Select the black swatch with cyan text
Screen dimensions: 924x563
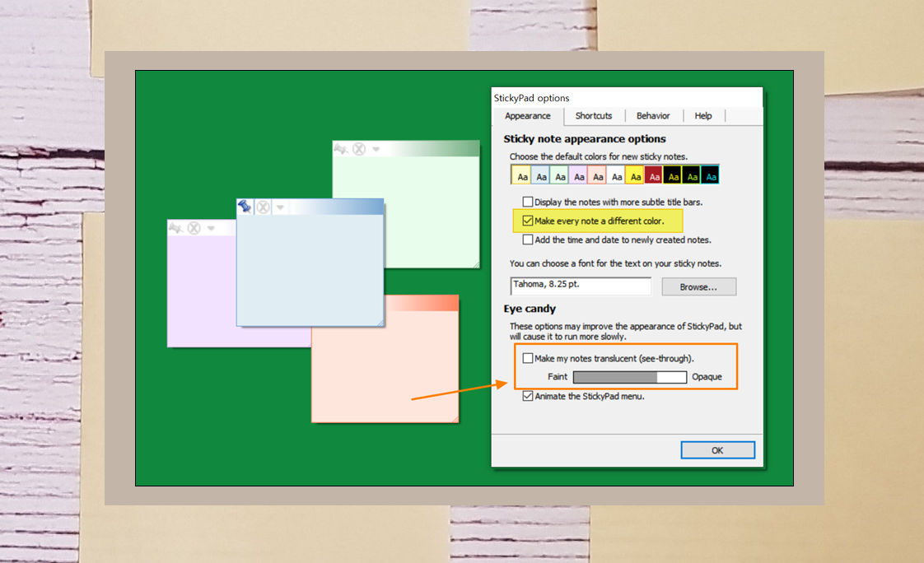coord(711,176)
